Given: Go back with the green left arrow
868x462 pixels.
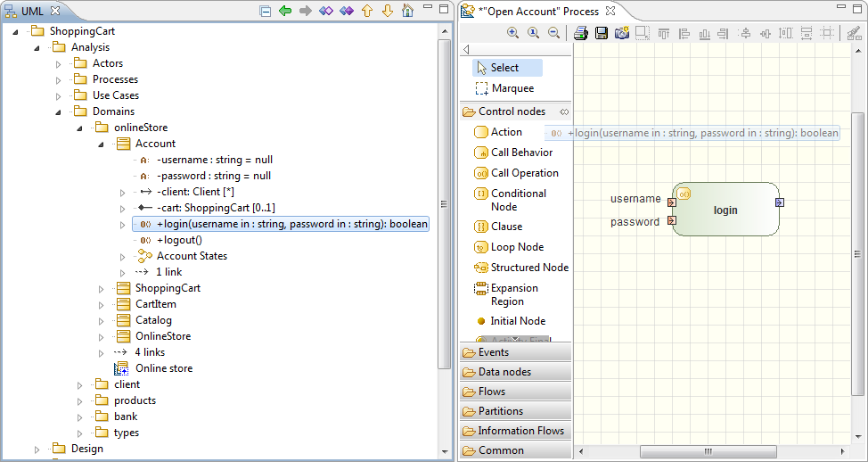Looking at the screenshot, I should [285, 11].
